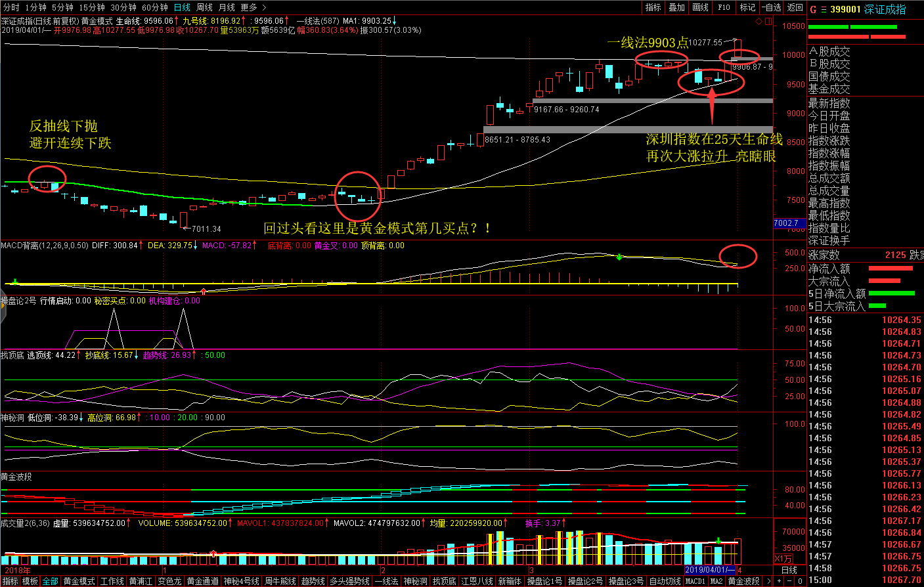The height and width of the screenshot is (587, 924).
Task: Open the 画线 drawing tools
Action: [x=701, y=7]
